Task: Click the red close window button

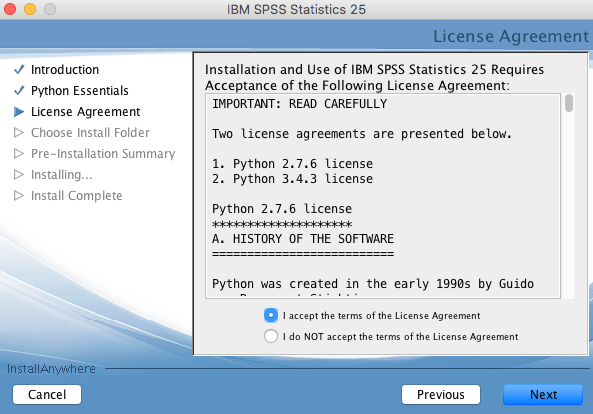Action: click(x=10, y=9)
